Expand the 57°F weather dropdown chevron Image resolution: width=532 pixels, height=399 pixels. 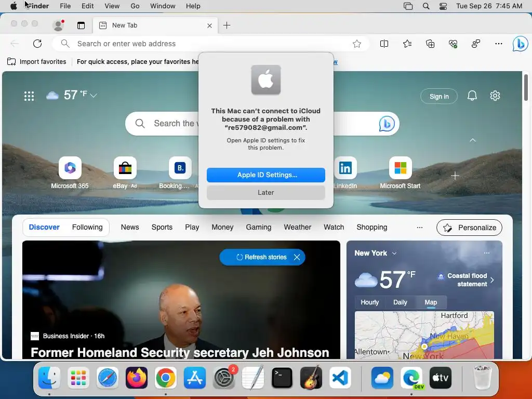pyautogui.click(x=94, y=96)
